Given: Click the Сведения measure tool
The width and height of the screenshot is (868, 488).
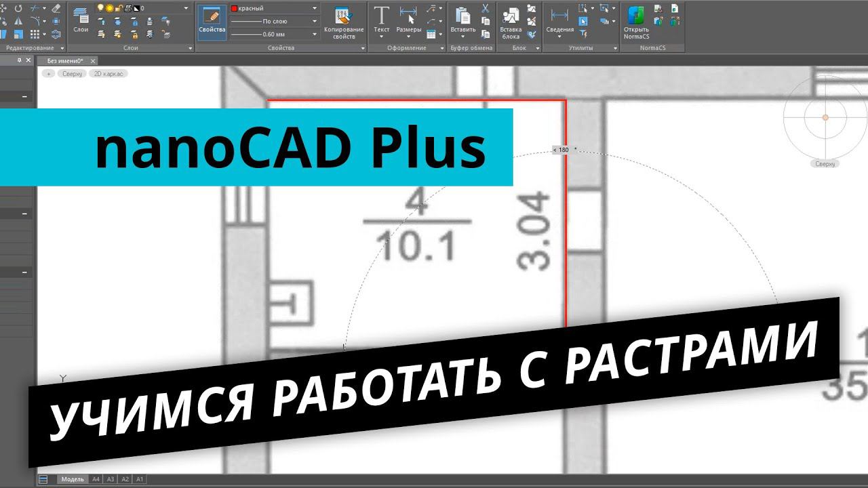Looking at the screenshot, I should [x=560, y=19].
